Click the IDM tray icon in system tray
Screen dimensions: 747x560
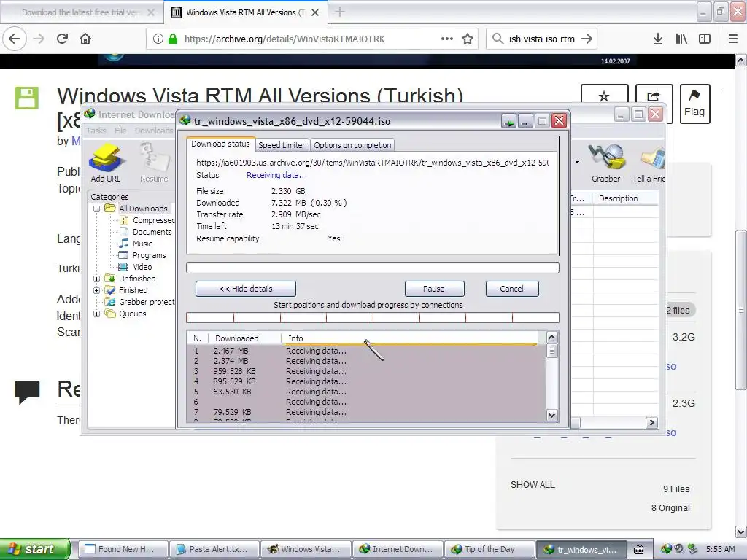coord(666,549)
